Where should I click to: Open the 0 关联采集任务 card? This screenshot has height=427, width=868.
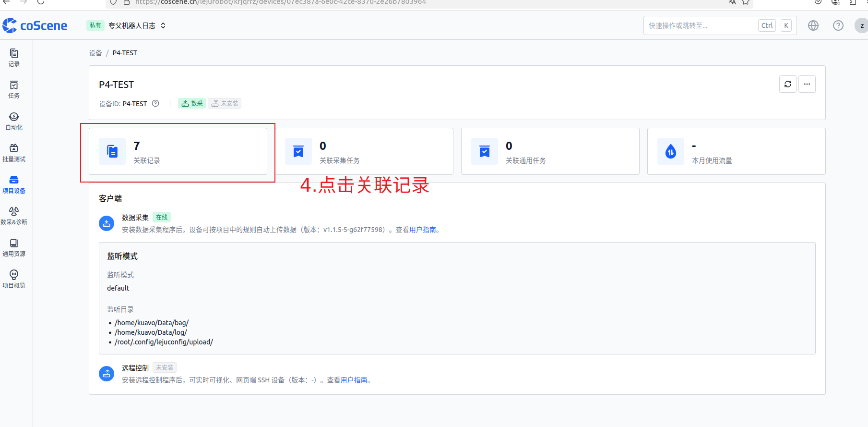pos(364,151)
